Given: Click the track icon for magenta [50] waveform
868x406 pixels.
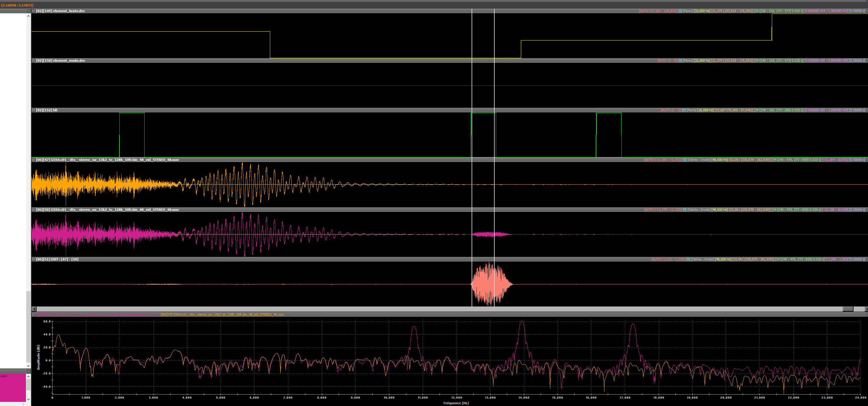Looking at the screenshot, I should (33, 210).
